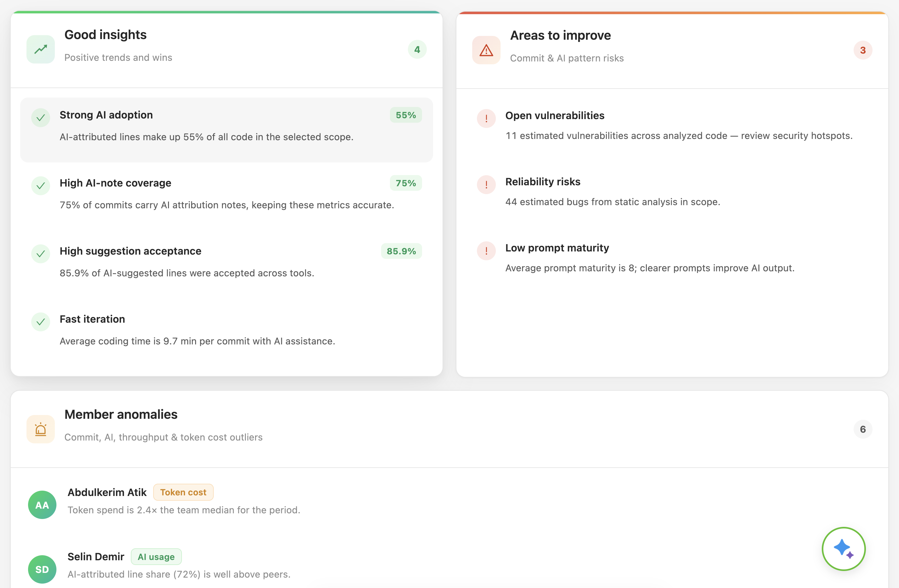899x588 pixels.
Task: Click the AA avatar for Abdulkerim Atik
Action: [42, 505]
